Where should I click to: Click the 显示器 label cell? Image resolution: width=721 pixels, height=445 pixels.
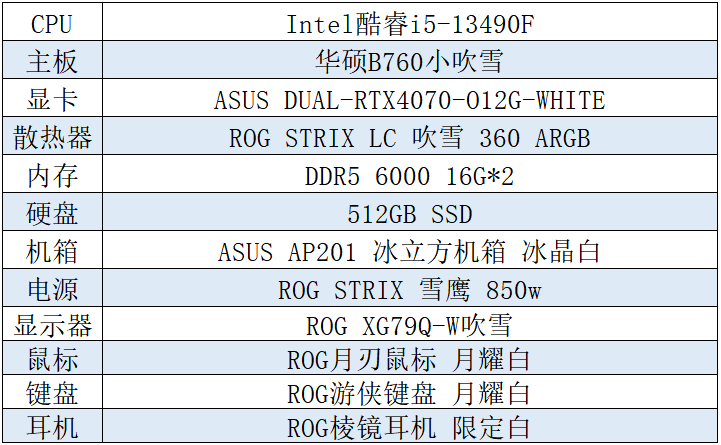coord(52,326)
